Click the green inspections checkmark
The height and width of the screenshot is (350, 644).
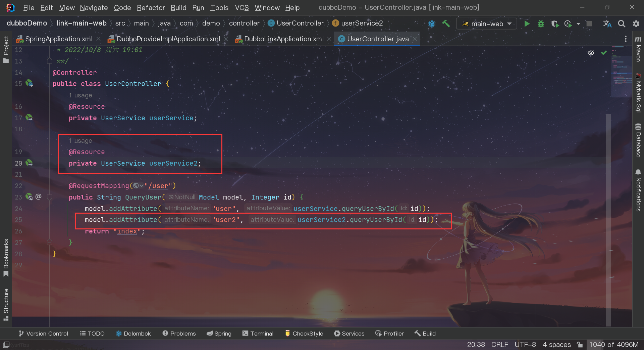tap(604, 53)
